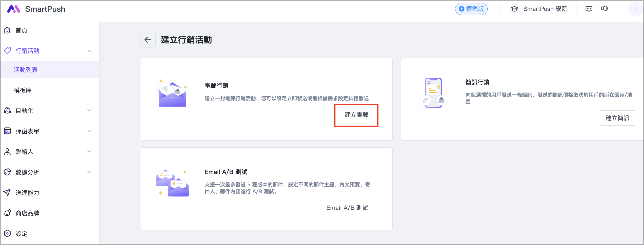Expand the 彈窗表單 sidebar menu

click(x=89, y=131)
